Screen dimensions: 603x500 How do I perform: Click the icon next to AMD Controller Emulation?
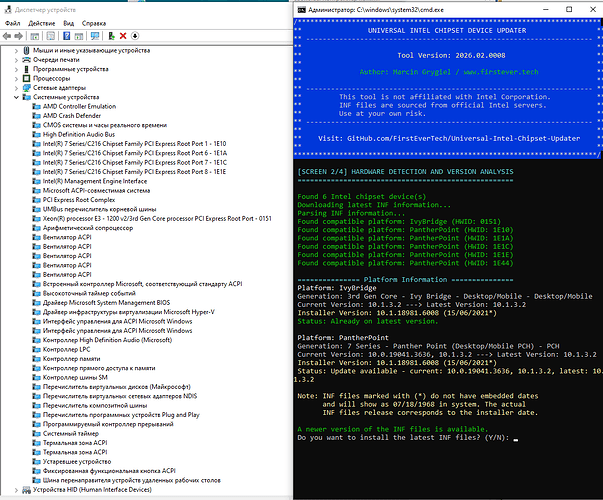(36, 107)
